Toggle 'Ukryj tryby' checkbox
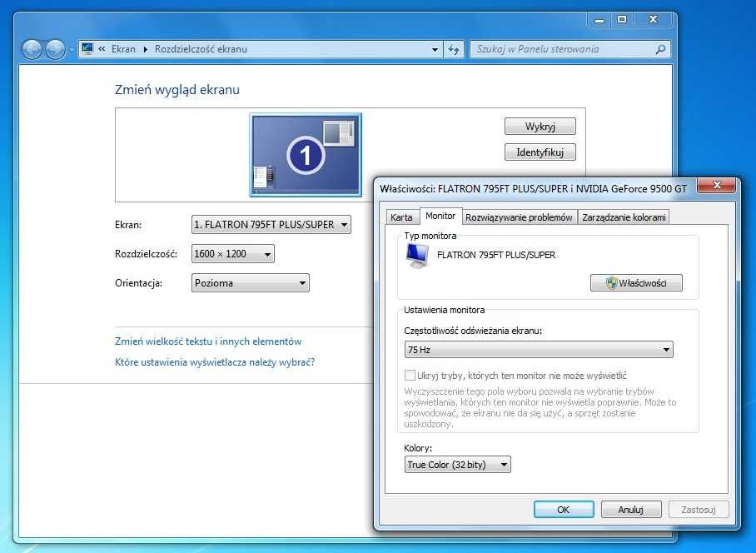The width and height of the screenshot is (756, 553). (x=410, y=375)
